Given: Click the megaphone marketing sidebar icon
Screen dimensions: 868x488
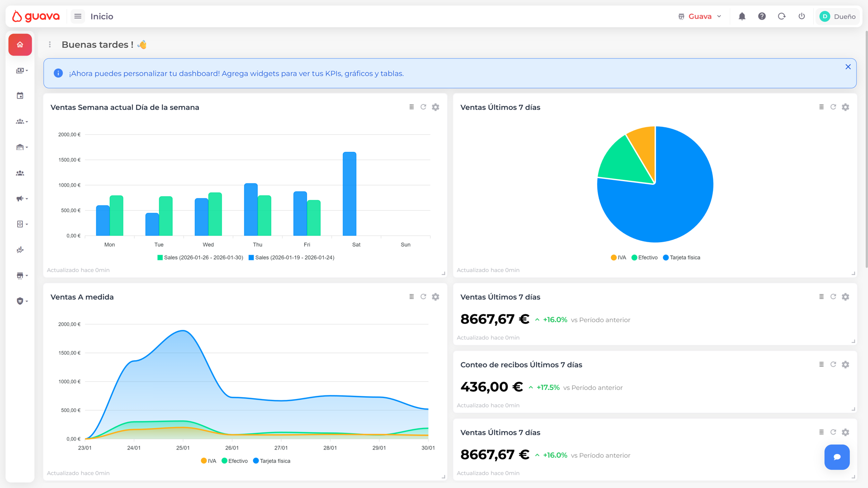Looking at the screenshot, I should 20,199.
